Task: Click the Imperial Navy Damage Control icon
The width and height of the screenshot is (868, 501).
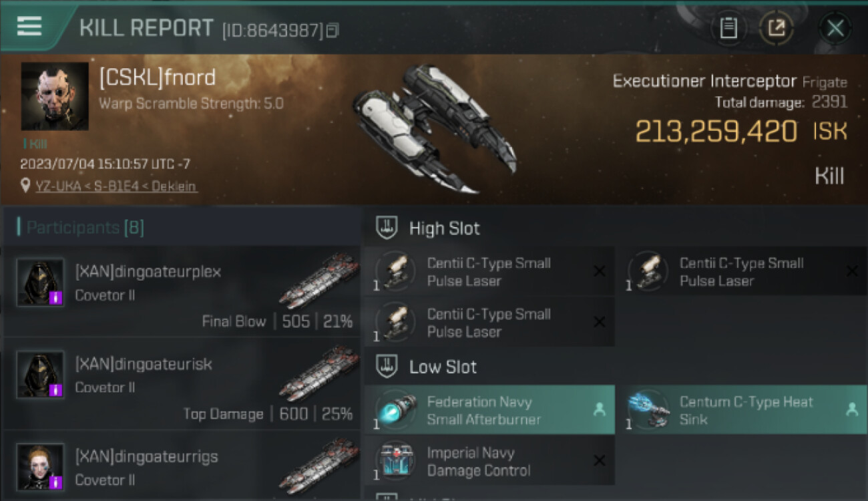Action: coord(396,461)
